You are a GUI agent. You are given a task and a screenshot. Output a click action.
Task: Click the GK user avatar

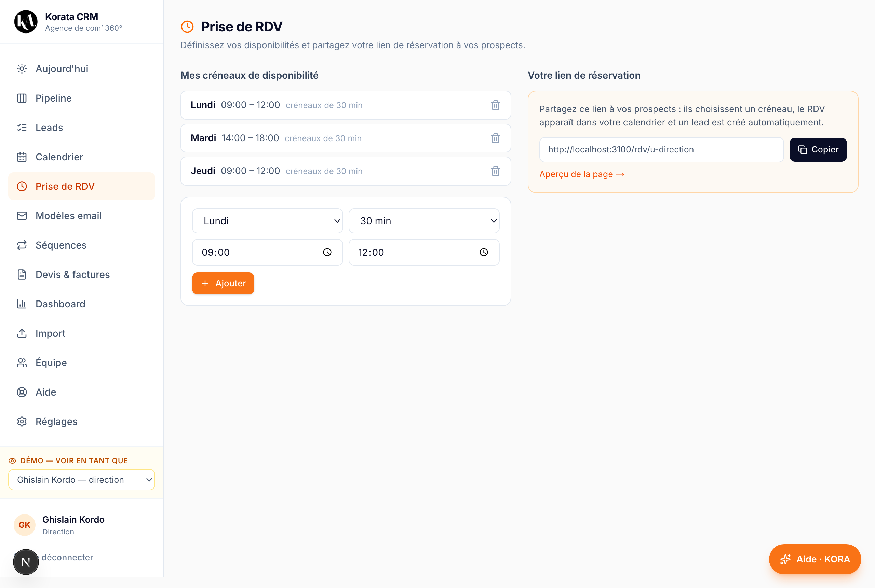pyautogui.click(x=24, y=525)
